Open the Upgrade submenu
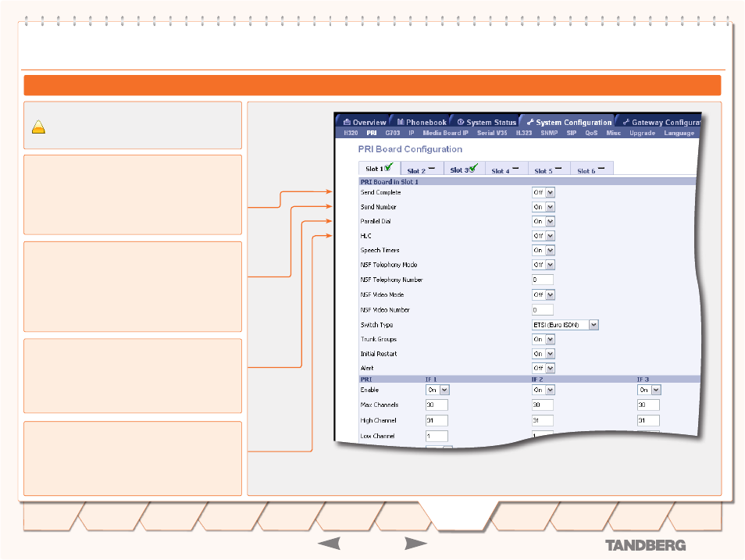The width and height of the screenshot is (745, 560). [x=643, y=133]
